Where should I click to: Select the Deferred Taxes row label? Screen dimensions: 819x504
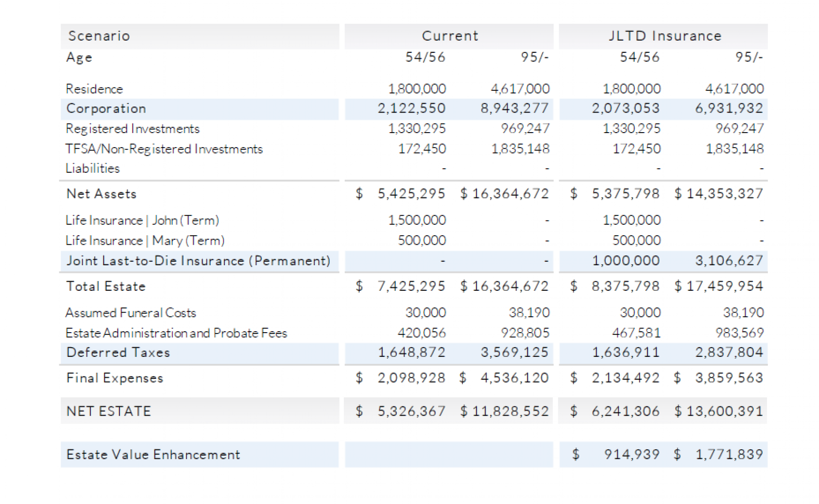point(118,353)
